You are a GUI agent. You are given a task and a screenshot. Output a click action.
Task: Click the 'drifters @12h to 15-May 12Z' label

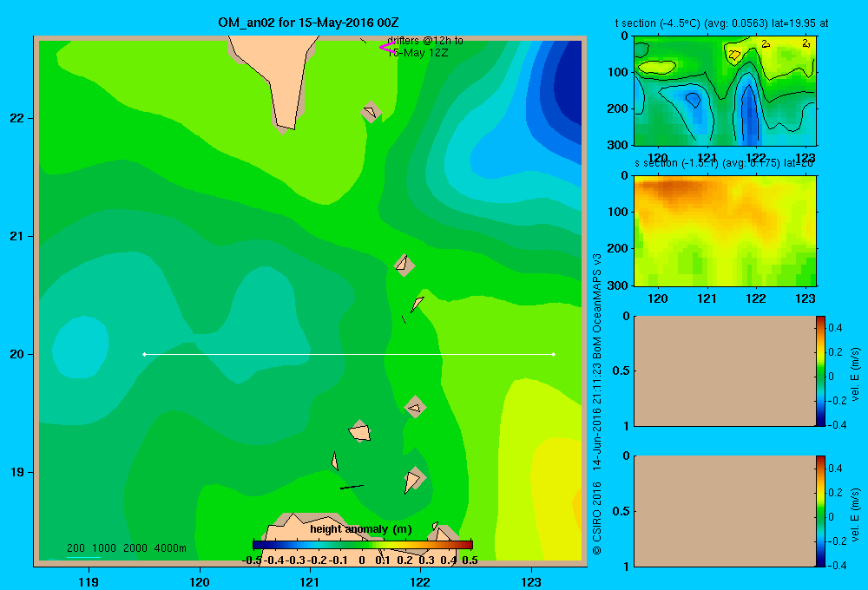click(424, 47)
